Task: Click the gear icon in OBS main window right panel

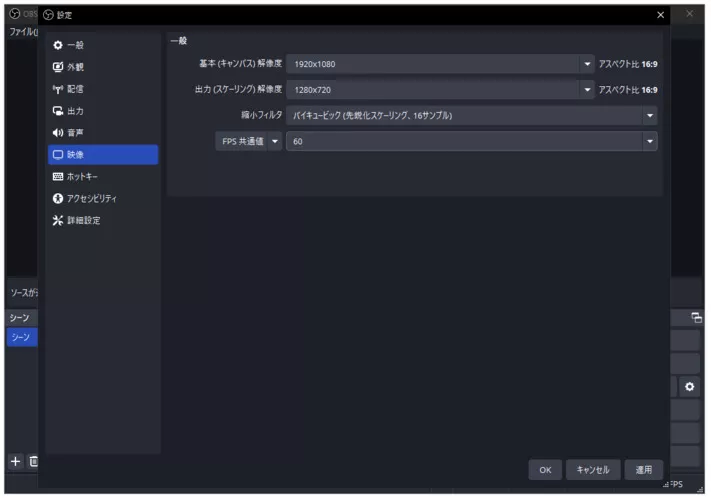Action: (690, 387)
